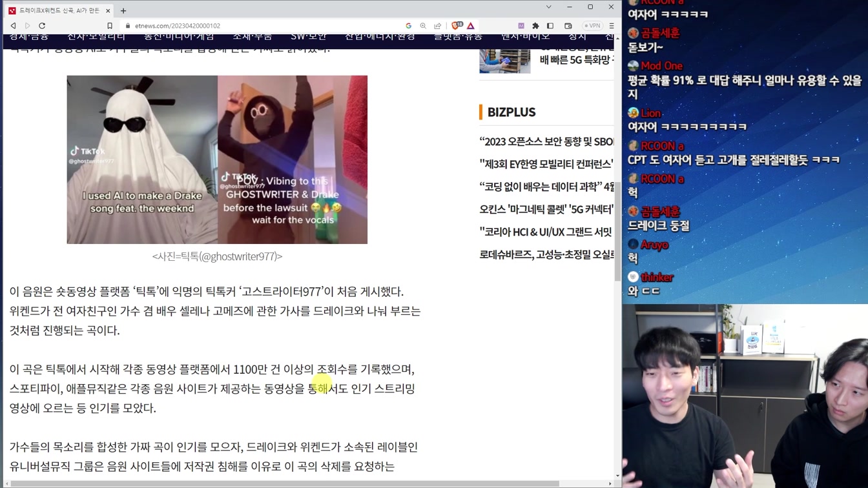This screenshot has width=868, height=488.
Task: Open '코리아 HCI & UI/UX 그랜드 서밋' link
Action: tap(546, 232)
